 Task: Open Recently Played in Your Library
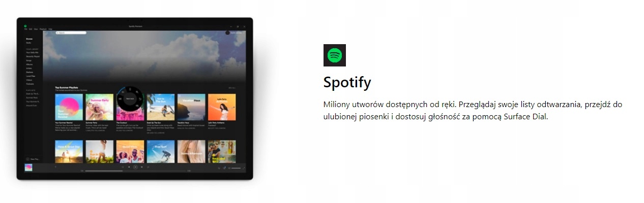point(33,56)
